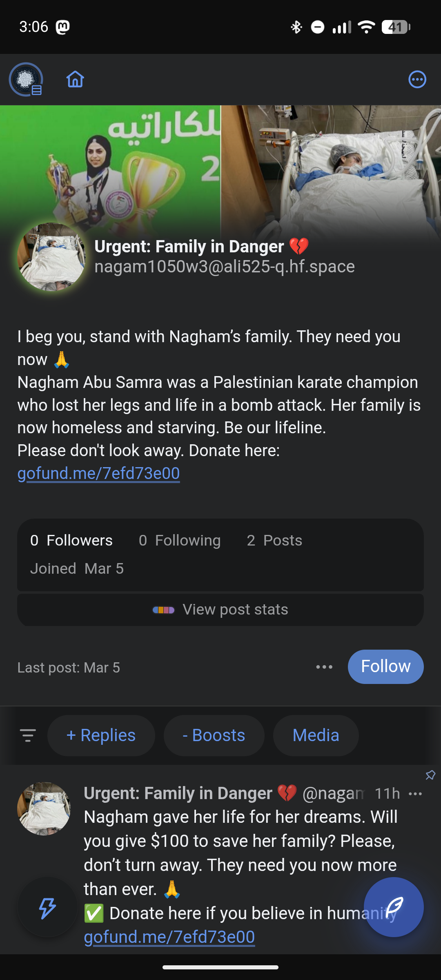Tap the pin icon on the pinned post
Viewport: 441px width, 980px height.
[430, 775]
